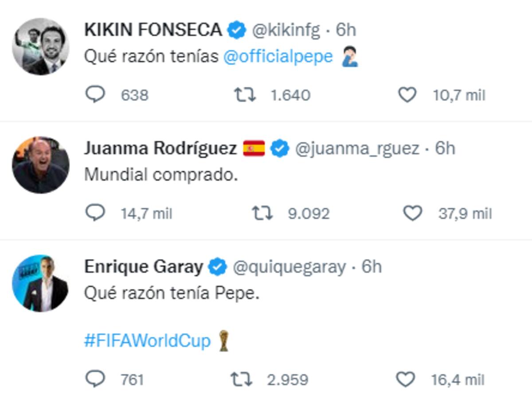Click the Enrique Garay display name

pos(144,267)
